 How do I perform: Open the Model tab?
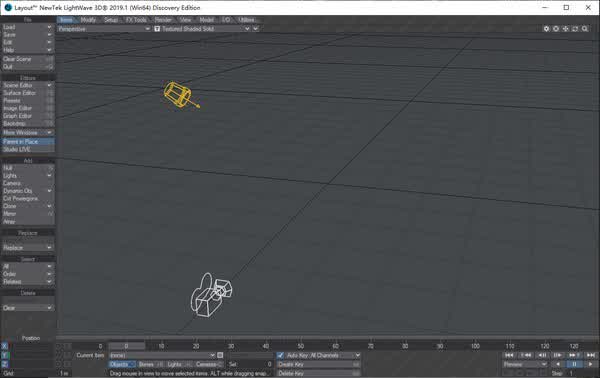(207, 20)
